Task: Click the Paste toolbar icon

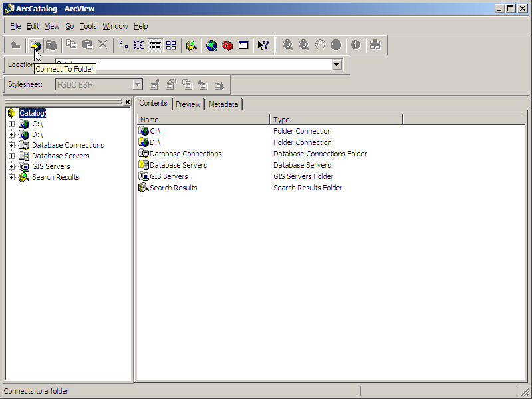Action: point(88,45)
